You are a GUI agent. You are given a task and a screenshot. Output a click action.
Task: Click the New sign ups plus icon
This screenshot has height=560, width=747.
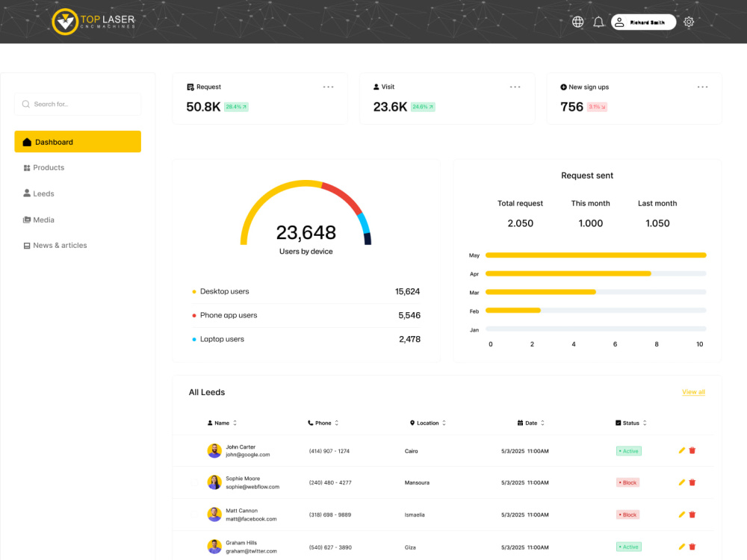click(563, 87)
